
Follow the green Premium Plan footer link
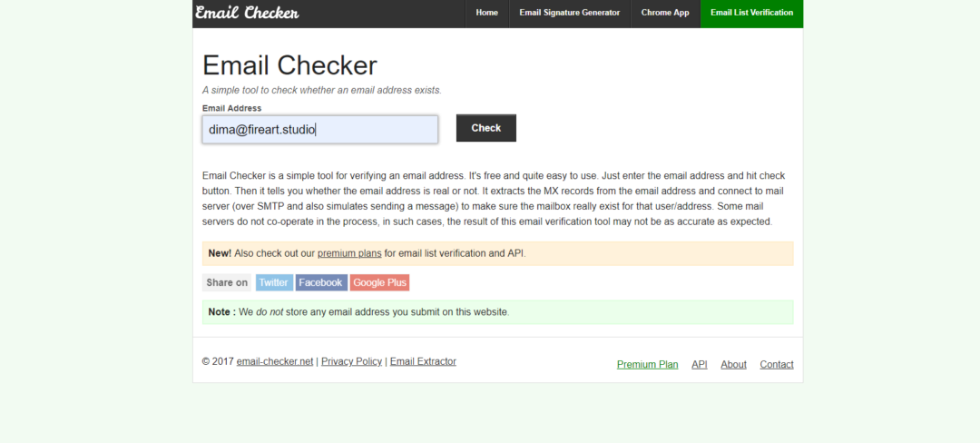point(647,365)
